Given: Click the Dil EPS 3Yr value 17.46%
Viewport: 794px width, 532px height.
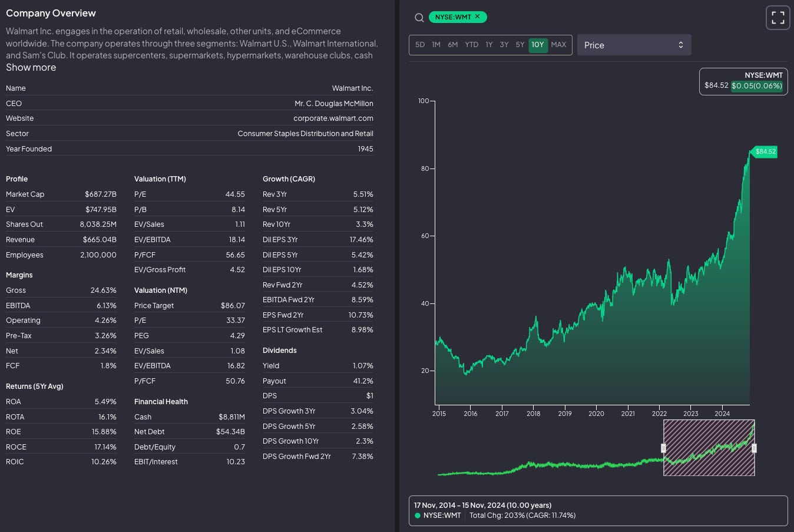Looking at the screenshot, I should [x=361, y=240].
